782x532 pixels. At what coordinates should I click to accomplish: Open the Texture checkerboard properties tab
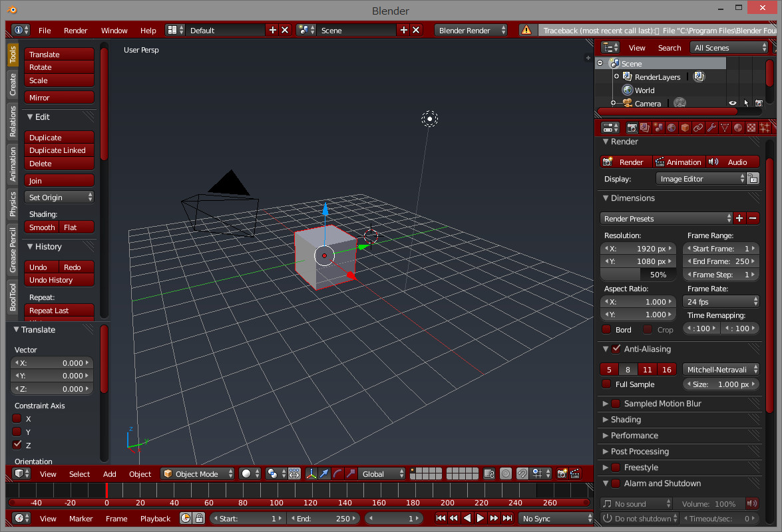coord(751,128)
